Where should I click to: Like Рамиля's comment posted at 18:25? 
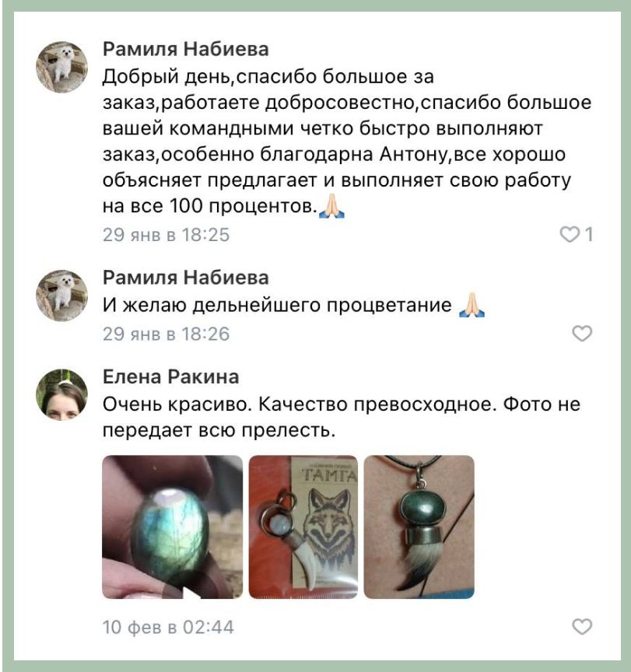[x=570, y=234]
